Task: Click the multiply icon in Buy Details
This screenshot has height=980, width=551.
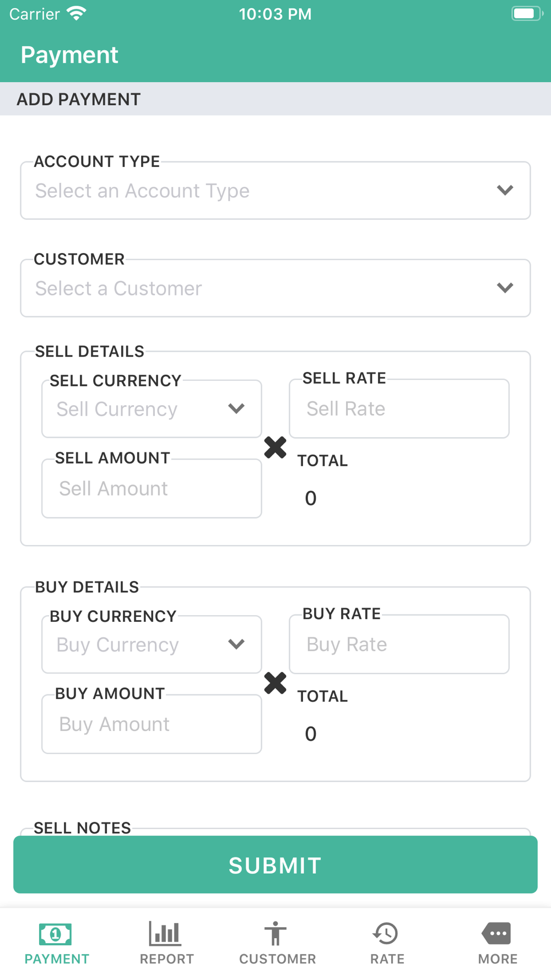Action: click(275, 683)
